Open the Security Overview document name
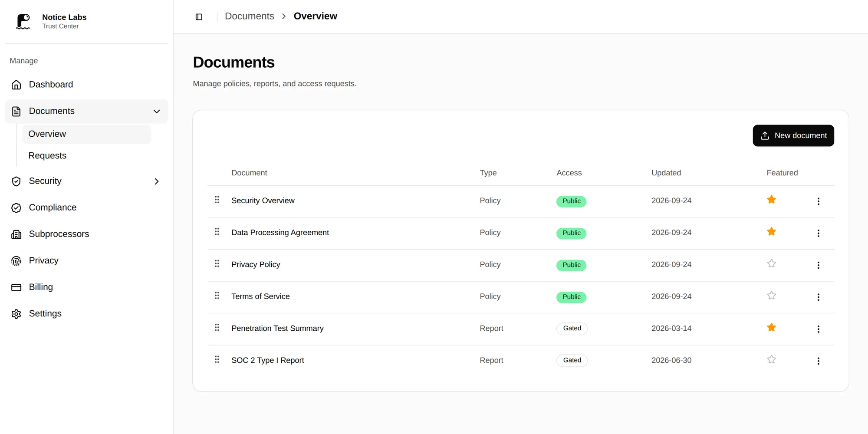Image resolution: width=868 pixels, height=434 pixels. tap(263, 201)
